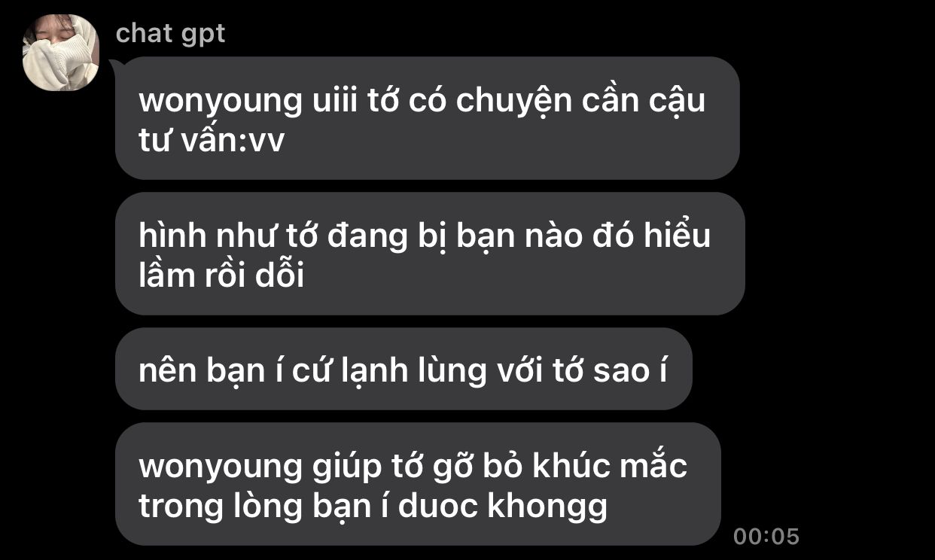935x560 pixels.
Task: Select the message "wonyoung giúp tớ gỡ bỏ khúc mắc"
Action: (x=418, y=484)
